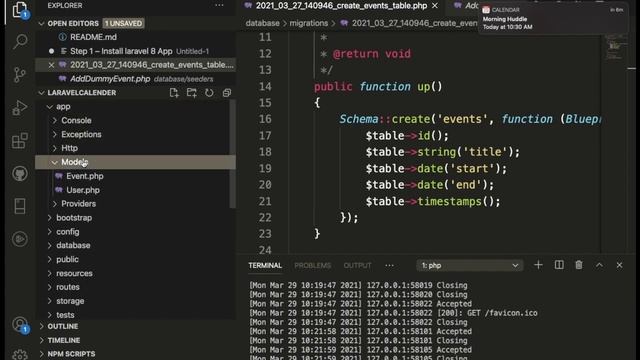Expand the Http folder
The width and height of the screenshot is (640, 360).
pos(55,149)
